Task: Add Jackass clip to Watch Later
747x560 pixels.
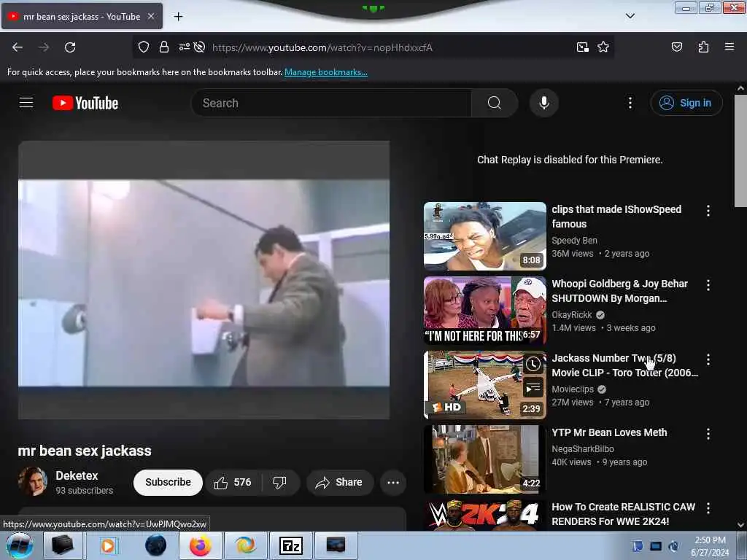Action: [533, 365]
